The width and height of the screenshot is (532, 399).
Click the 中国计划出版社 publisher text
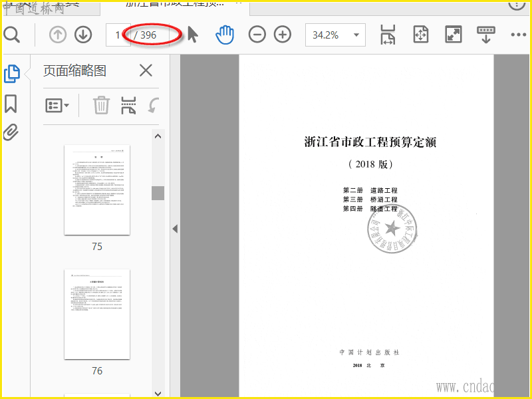369,352
